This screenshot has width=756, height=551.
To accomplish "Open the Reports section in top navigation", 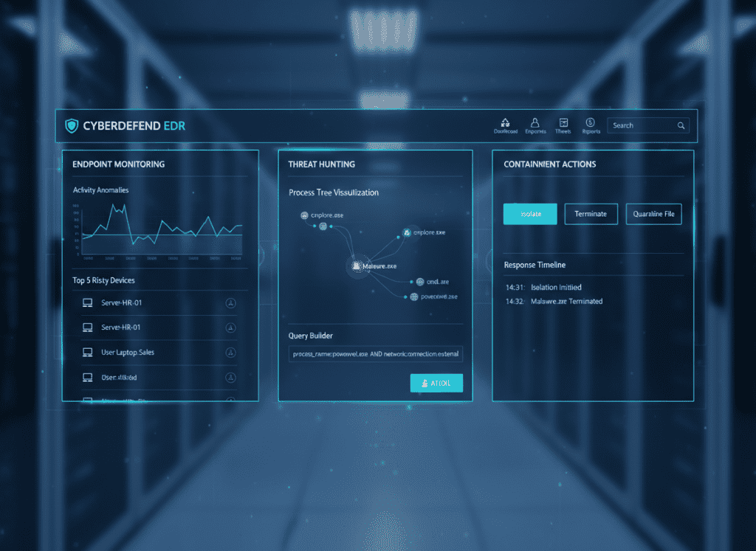I will tap(591, 125).
